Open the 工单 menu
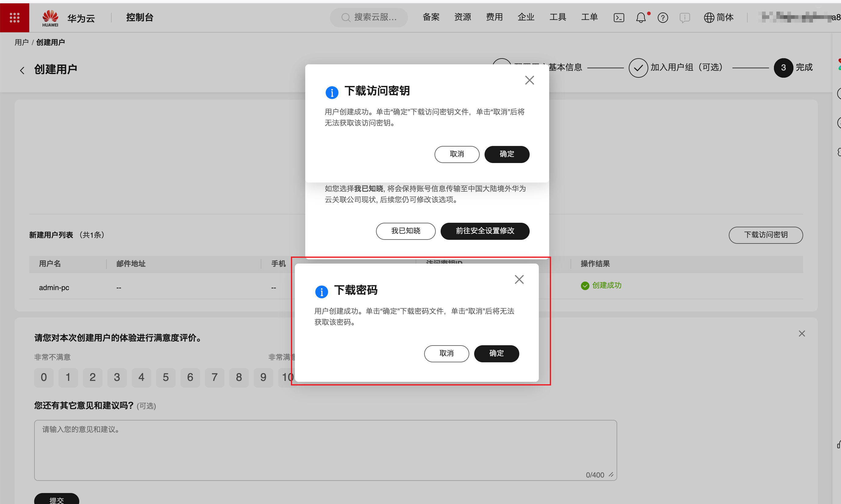Image resolution: width=841 pixels, height=504 pixels. pos(589,17)
